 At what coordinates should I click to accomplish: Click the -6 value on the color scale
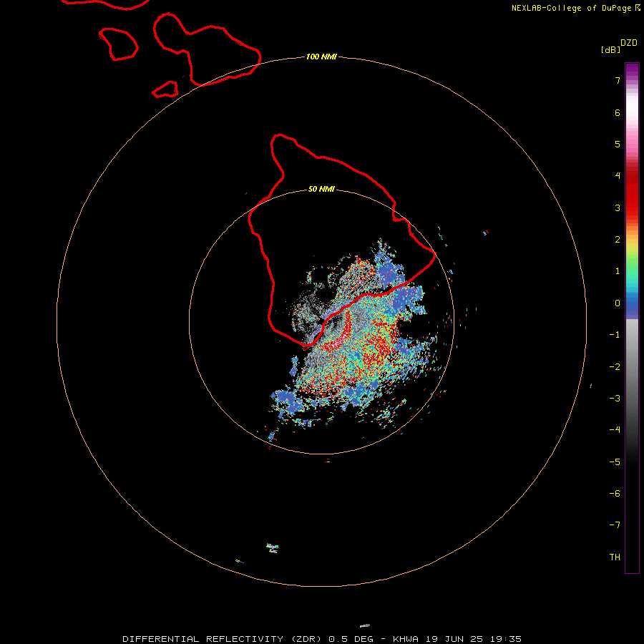[x=615, y=494]
